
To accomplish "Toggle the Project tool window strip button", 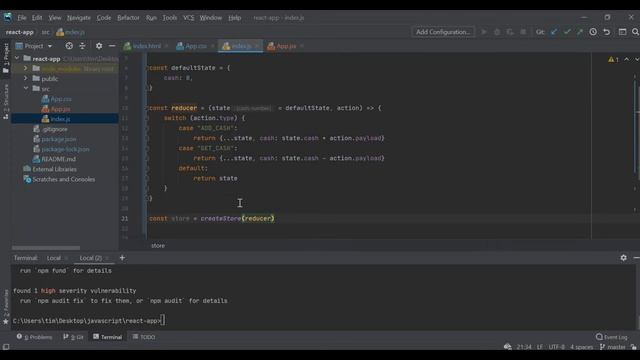I will tap(6, 58).
